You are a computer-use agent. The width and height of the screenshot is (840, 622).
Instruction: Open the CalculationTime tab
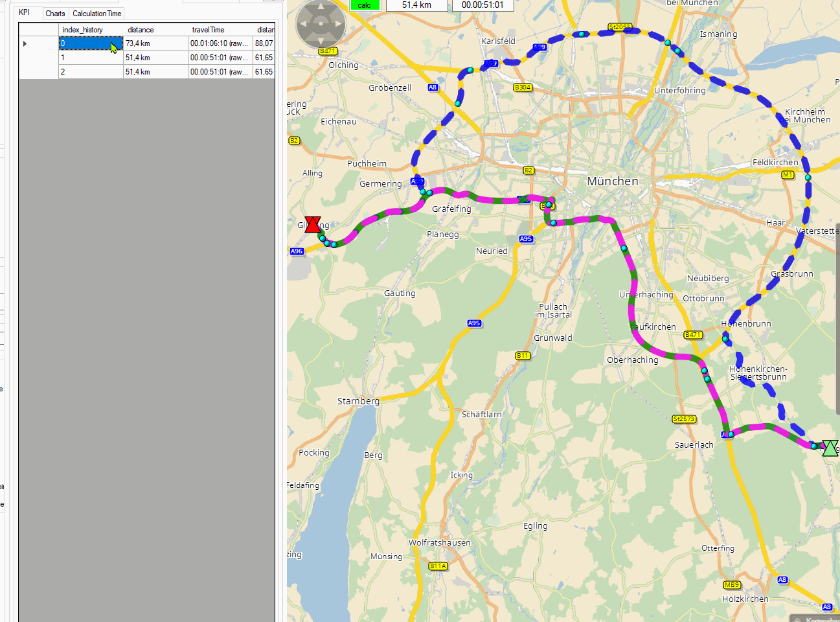[96, 14]
